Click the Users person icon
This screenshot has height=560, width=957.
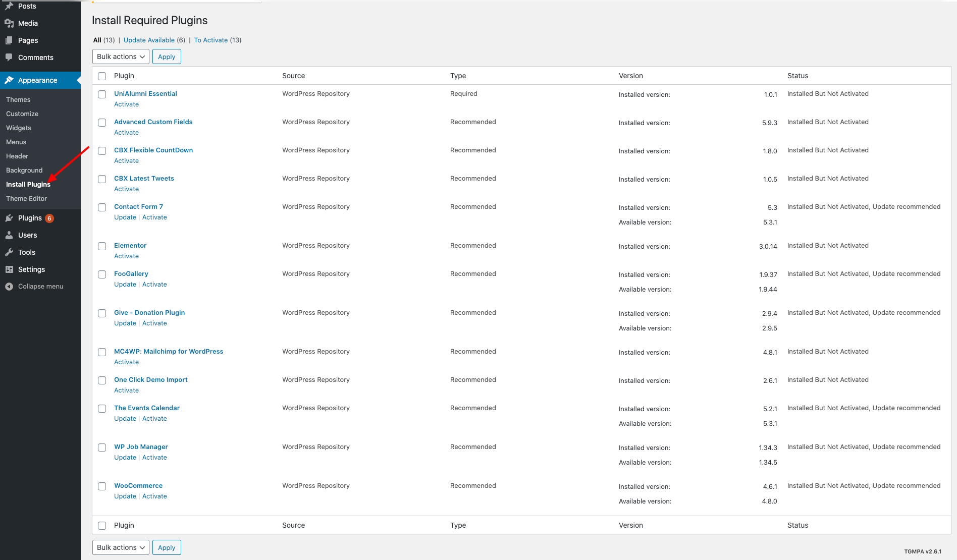coord(9,235)
